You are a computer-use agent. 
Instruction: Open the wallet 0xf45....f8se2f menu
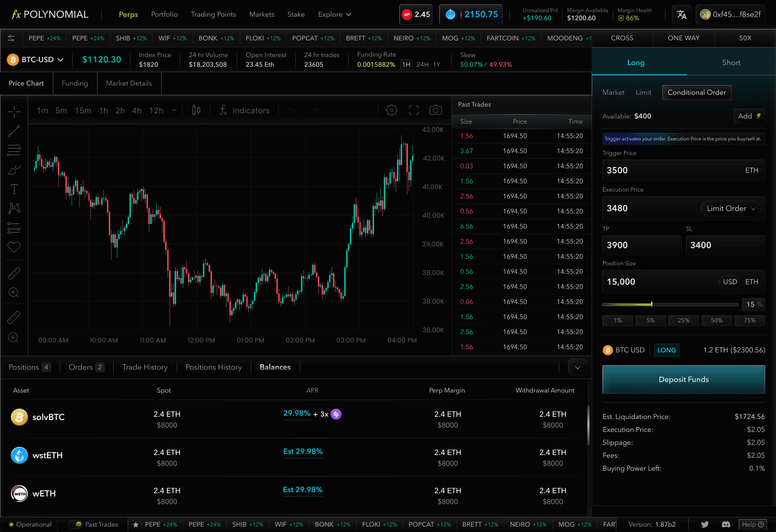click(x=731, y=15)
